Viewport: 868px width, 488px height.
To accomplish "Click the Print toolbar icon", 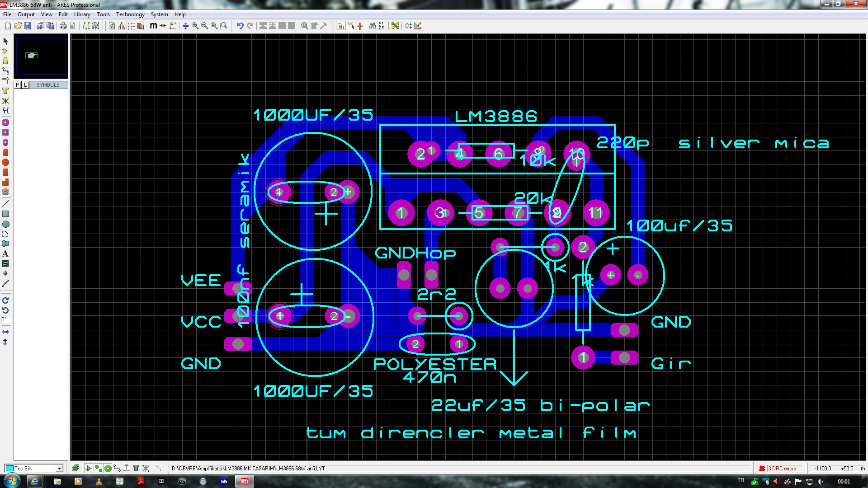I will (63, 26).
